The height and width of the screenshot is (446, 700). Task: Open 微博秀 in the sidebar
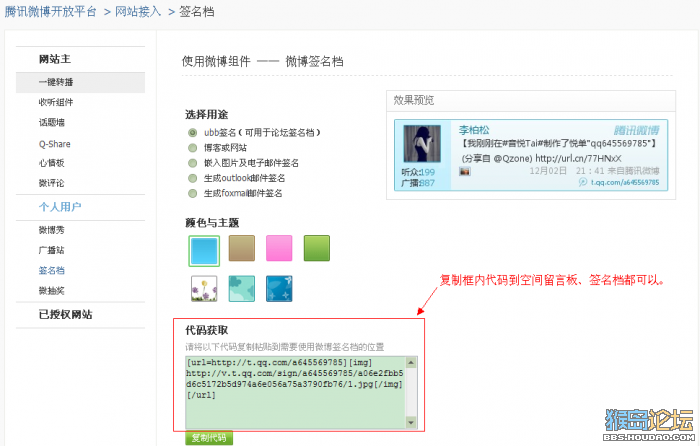coord(52,230)
